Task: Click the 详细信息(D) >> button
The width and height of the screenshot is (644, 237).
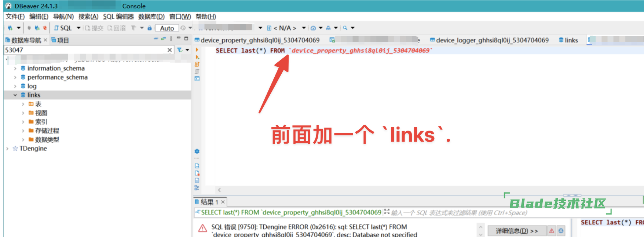Action: pos(516,231)
